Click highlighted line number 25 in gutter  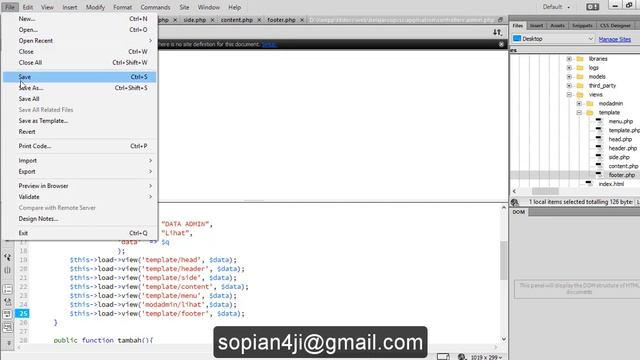(22, 313)
